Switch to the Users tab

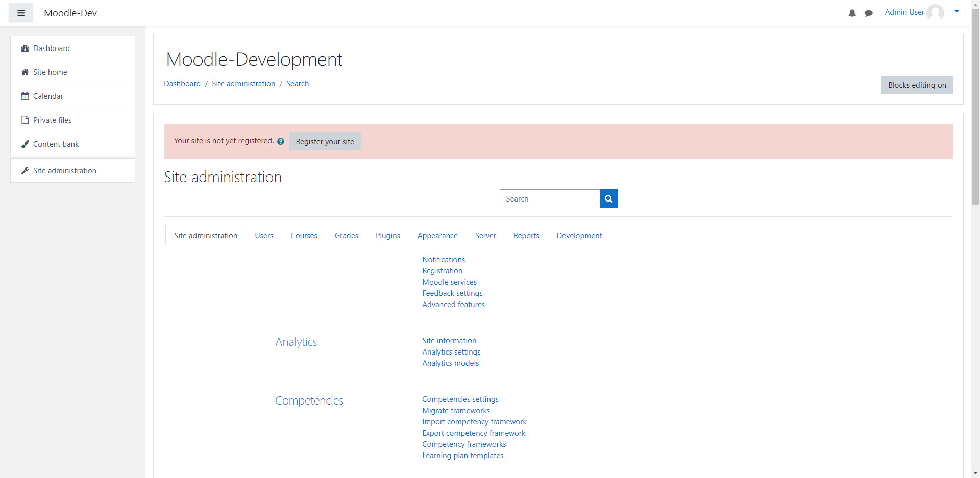tap(264, 236)
